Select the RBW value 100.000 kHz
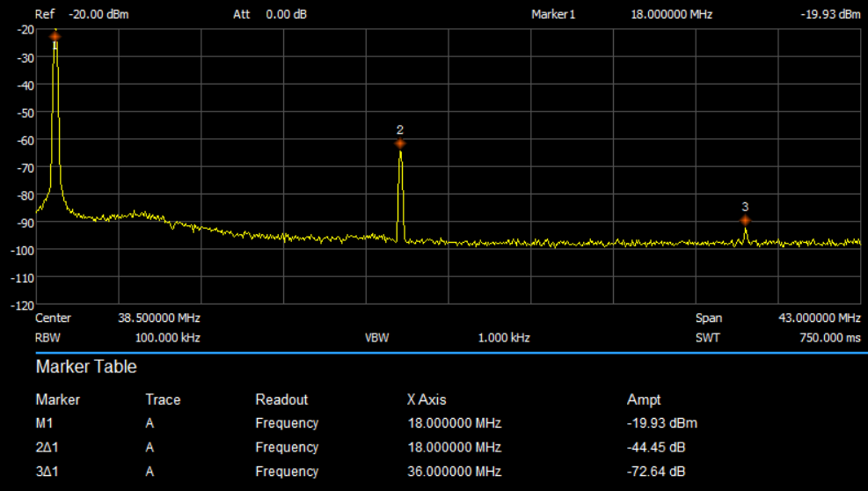The width and height of the screenshot is (868, 491). click(167, 338)
